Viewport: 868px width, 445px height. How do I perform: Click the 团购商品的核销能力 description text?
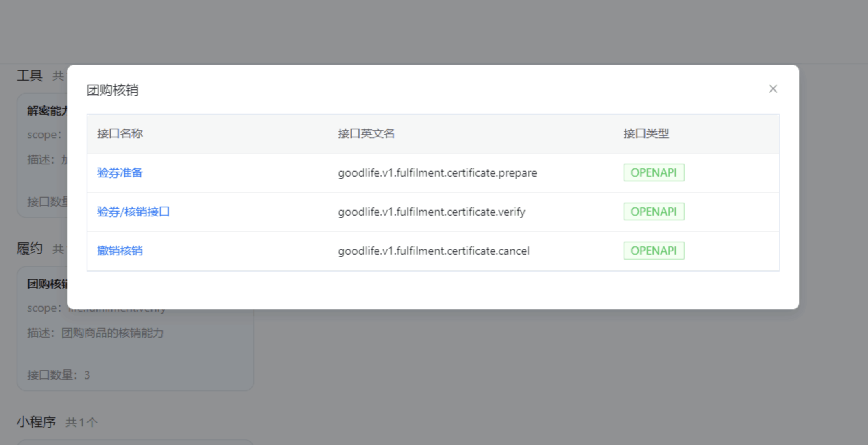(112, 333)
